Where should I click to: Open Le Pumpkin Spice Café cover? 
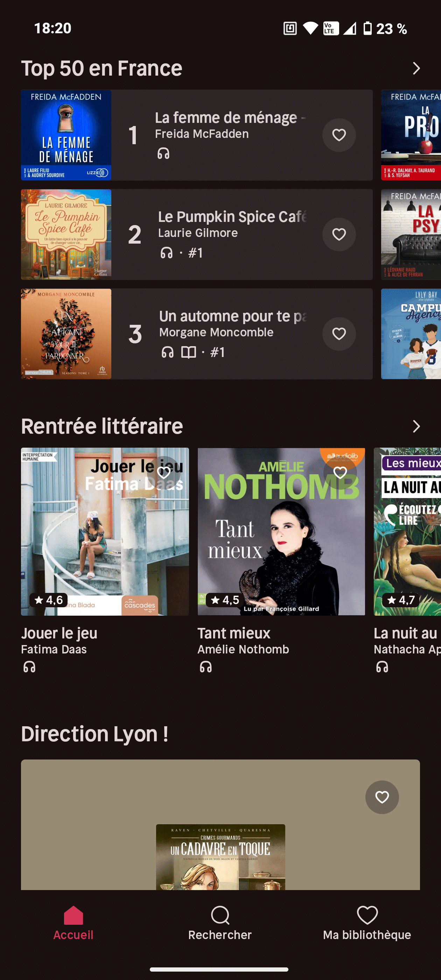[x=66, y=234]
